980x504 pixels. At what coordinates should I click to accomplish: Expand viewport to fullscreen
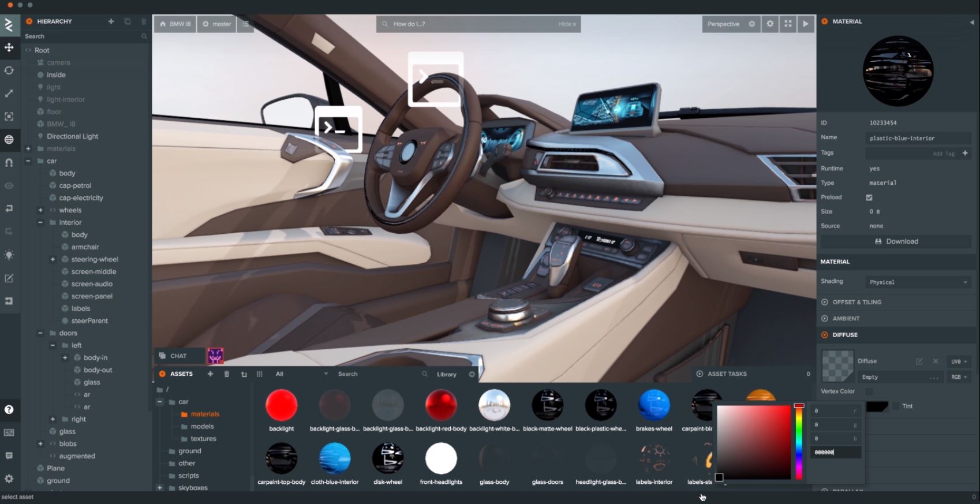point(788,24)
